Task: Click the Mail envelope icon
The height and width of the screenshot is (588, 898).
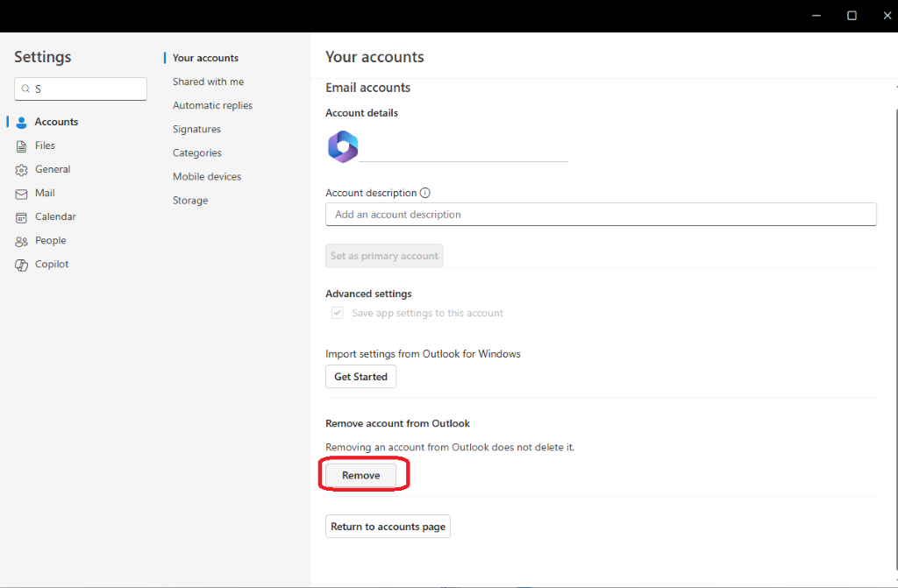Action: tap(21, 194)
